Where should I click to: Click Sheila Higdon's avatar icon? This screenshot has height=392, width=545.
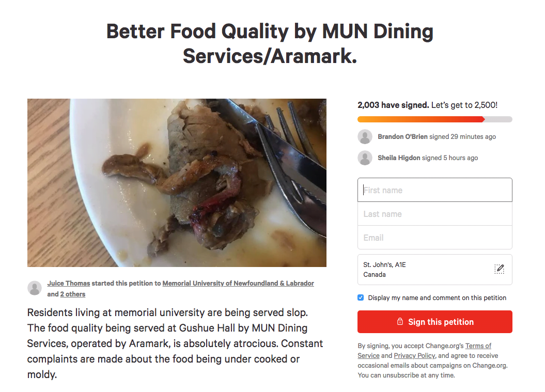(x=365, y=158)
